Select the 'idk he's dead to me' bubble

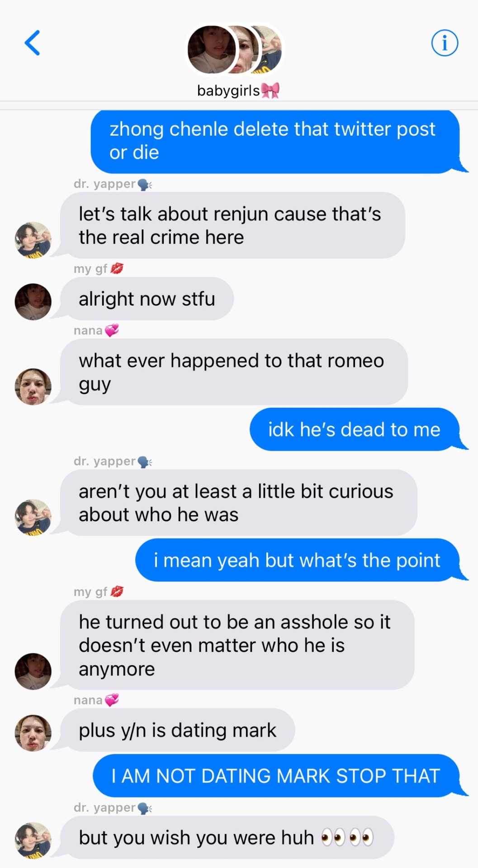pyautogui.click(x=355, y=429)
